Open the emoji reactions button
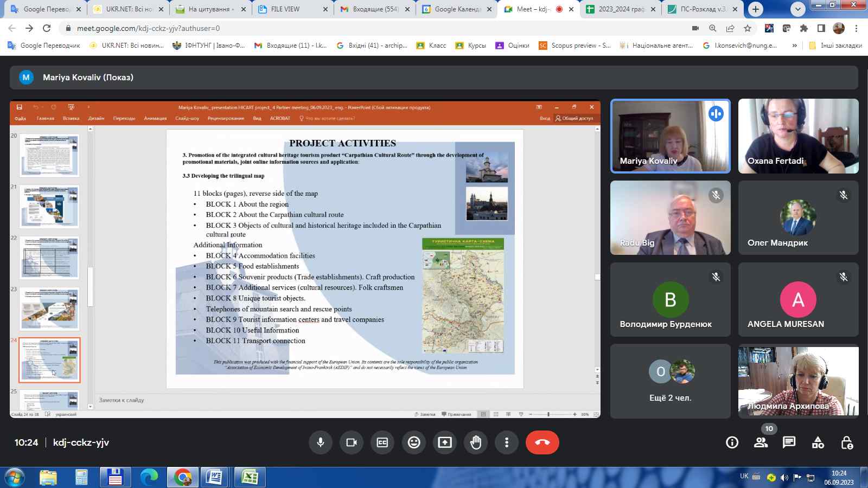Image resolution: width=868 pixels, height=488 pixels. (x=414, y=442)
